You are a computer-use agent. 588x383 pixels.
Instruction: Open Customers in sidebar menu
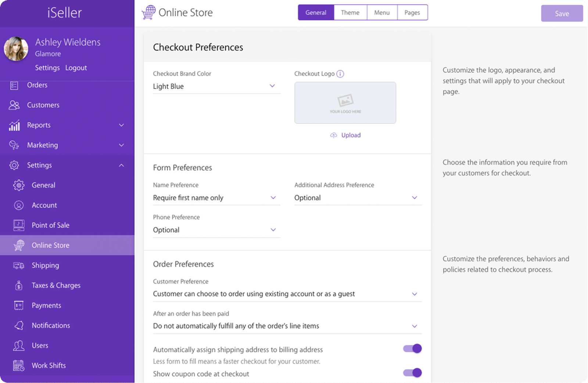click(x=67, y=105)
